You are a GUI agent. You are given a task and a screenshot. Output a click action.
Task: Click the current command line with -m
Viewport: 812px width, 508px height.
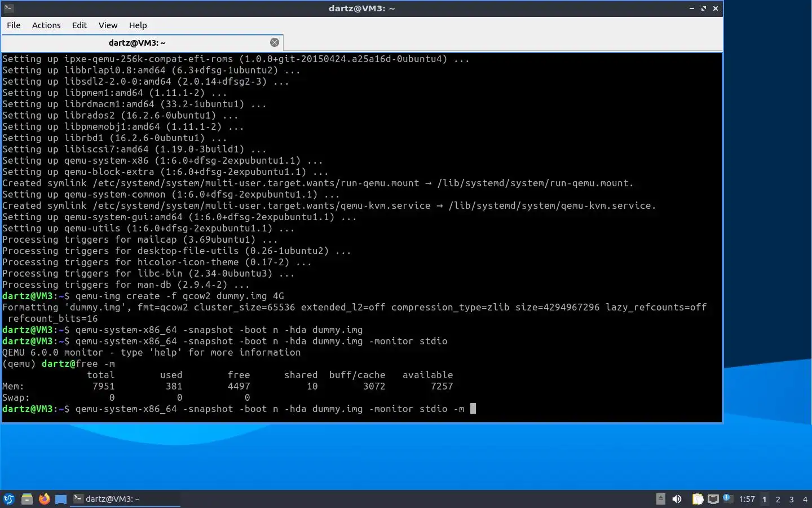point(239,409)
